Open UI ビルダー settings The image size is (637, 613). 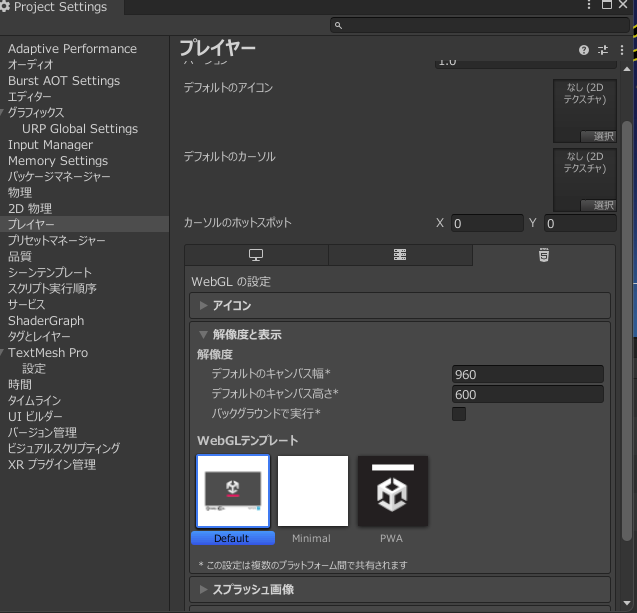[x=35, y=416]
